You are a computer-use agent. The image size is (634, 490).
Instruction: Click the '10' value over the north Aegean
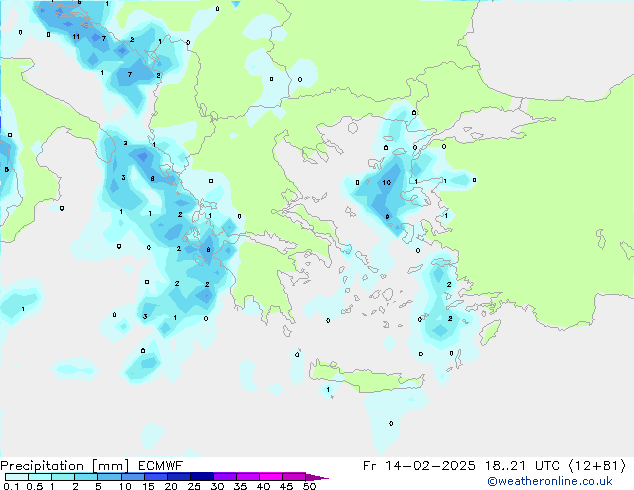coord(387,183)
